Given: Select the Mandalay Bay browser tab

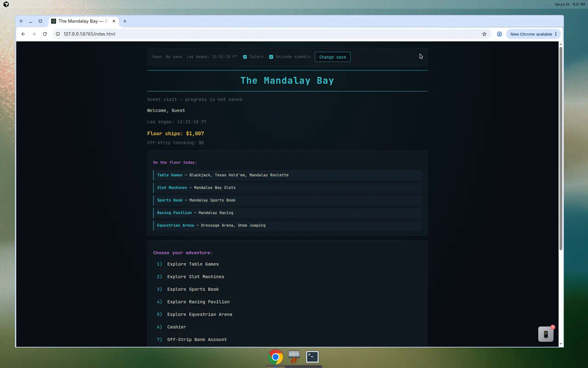Looking at the screenshot, I should pyautogui.click(x=84, y=21).
